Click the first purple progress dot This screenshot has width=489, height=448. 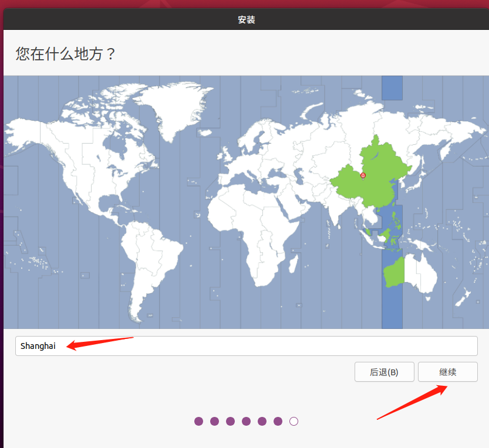click(198, 421)
